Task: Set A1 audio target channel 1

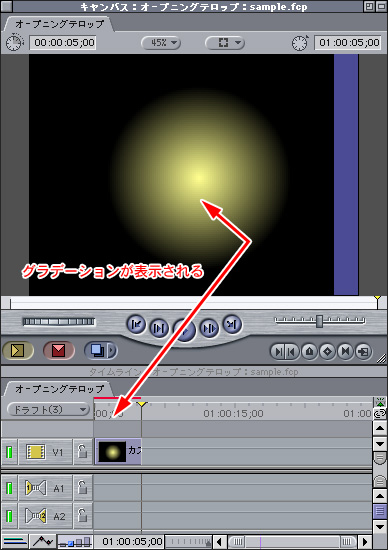Action: click(36, 488)
